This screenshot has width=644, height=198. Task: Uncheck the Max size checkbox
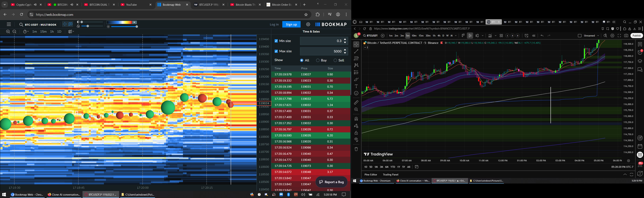pyautogui.click(x=276, y=51)
